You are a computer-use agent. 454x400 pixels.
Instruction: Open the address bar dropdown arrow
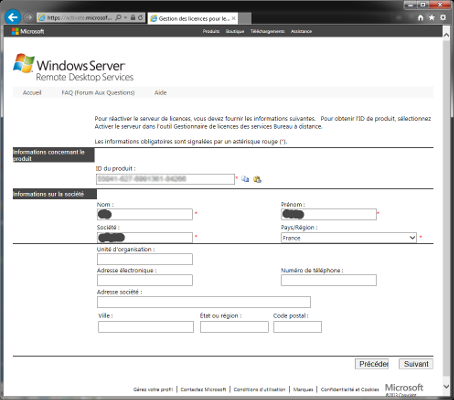click(x=125, y=17)
